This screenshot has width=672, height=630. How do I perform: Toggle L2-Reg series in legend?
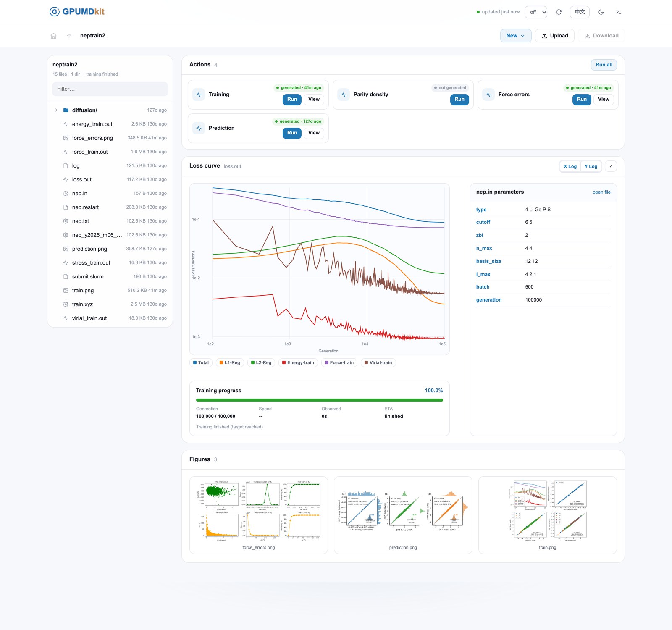pos(261,362)
